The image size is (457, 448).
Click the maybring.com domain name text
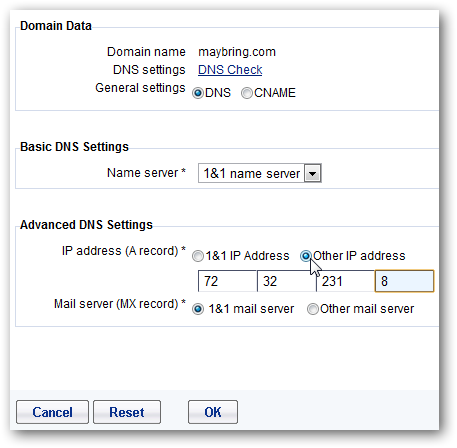point(237,52)
